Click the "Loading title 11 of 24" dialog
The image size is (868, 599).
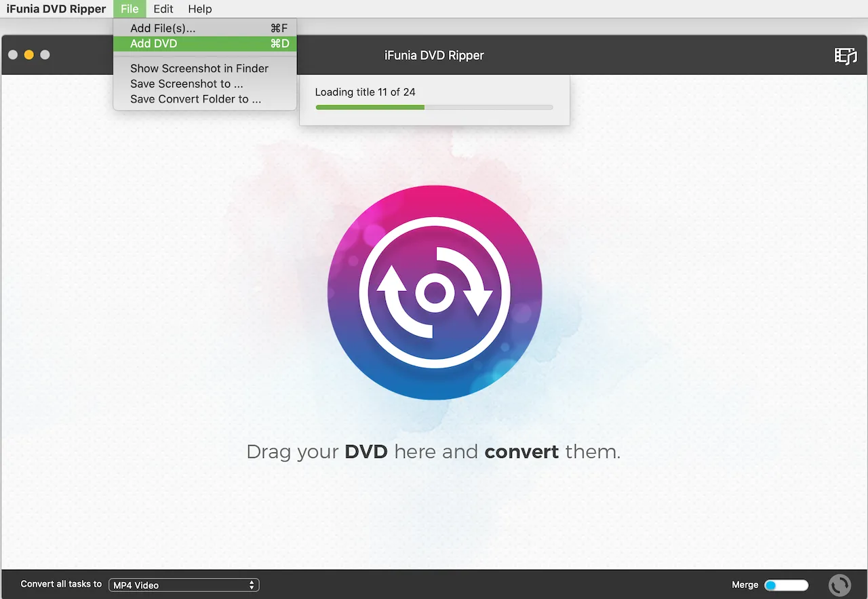(x=434, y=92)
